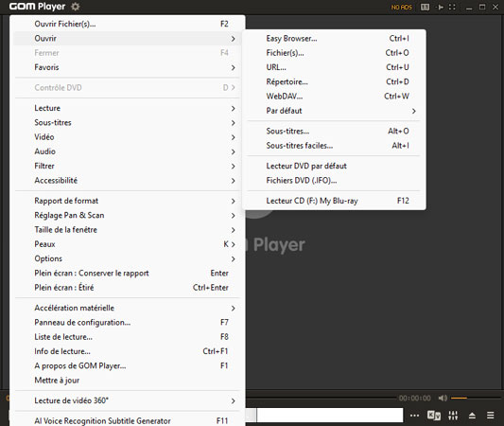Toggle the side panel layout icon
Viewport: 504px width, 426px height.
(425, 7)
